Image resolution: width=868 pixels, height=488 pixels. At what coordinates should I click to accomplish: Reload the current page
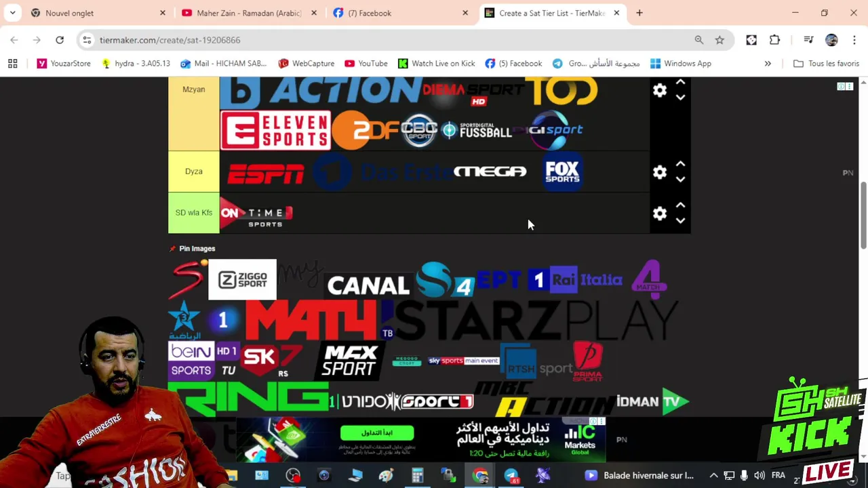(60, 40)
